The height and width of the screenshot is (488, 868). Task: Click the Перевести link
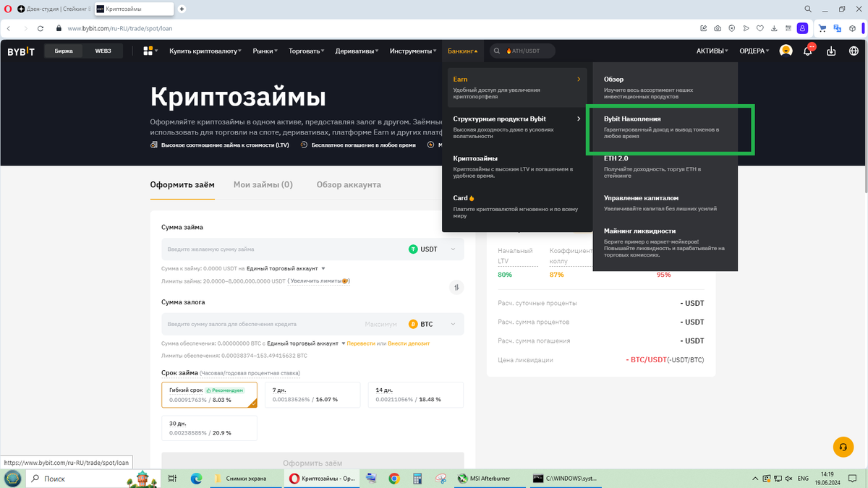tap(361, 343)
